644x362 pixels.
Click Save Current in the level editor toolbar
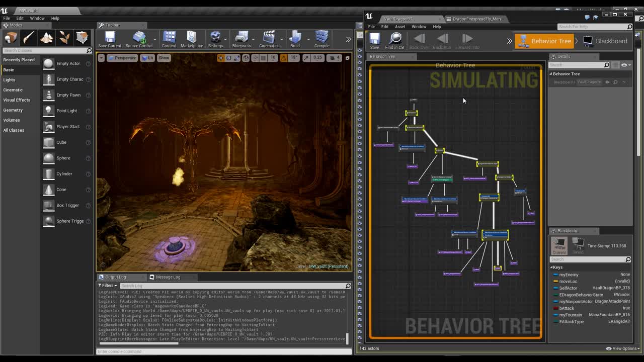pos(109,38)
